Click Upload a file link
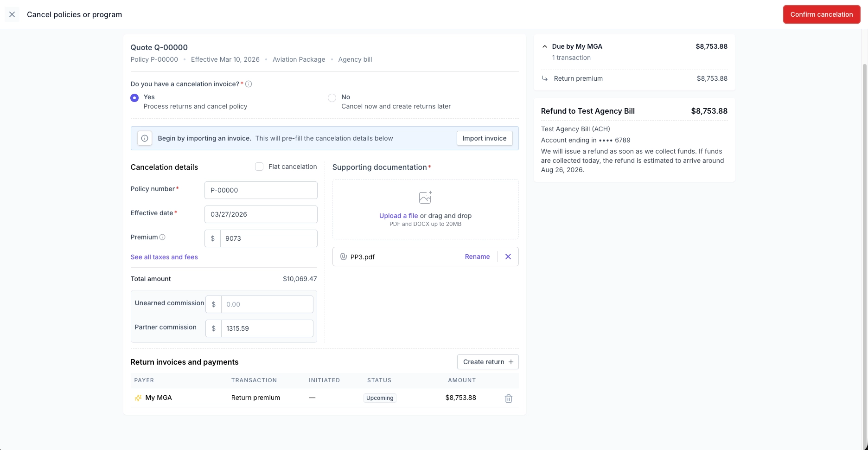 click(x=398, y=216)
